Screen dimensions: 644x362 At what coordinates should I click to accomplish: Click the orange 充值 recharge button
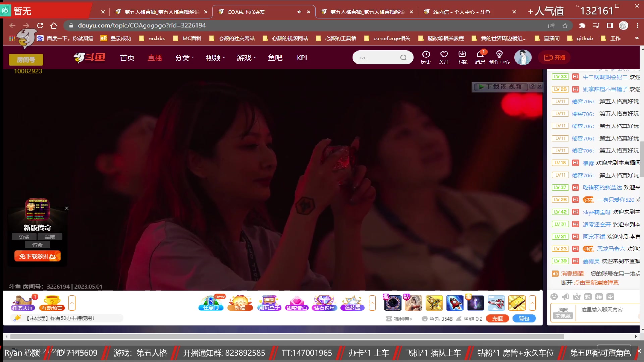point(497,319)
